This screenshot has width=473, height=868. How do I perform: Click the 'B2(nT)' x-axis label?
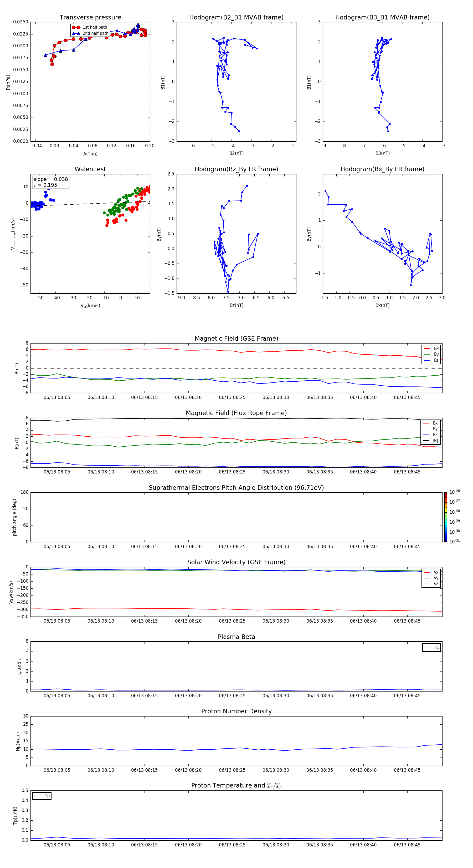[x=236, y=153]
